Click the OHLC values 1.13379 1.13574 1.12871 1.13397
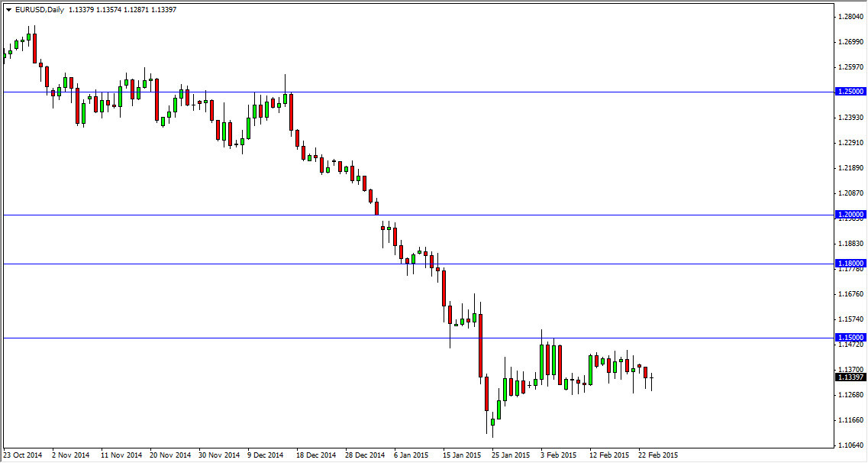Viewport: 868px width, 463px height. pos(122,10)
